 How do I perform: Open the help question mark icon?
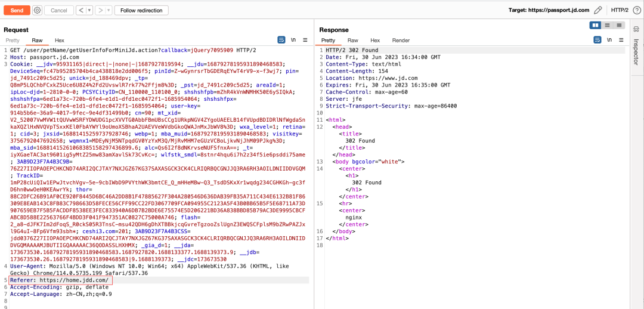point(636,10)
